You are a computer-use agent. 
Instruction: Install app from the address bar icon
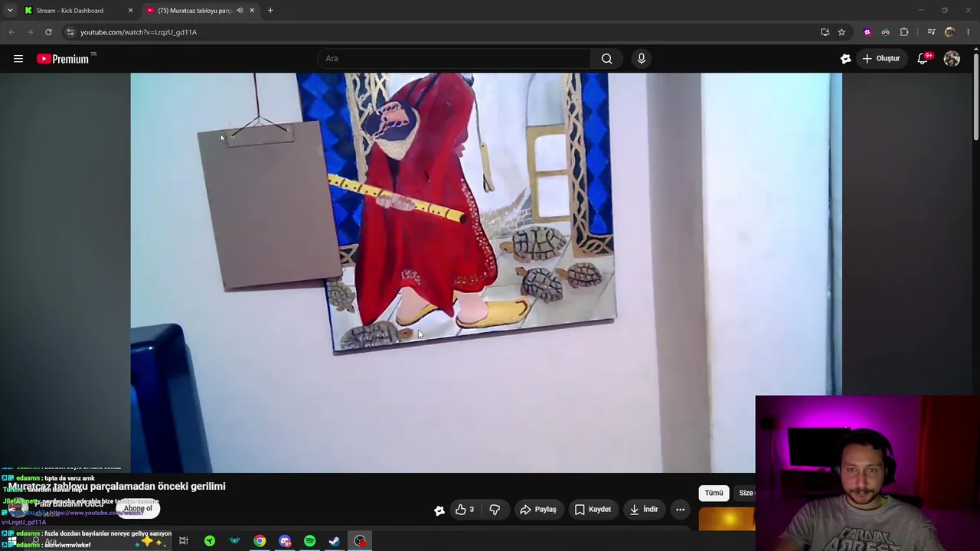click(x=825, y=32)
